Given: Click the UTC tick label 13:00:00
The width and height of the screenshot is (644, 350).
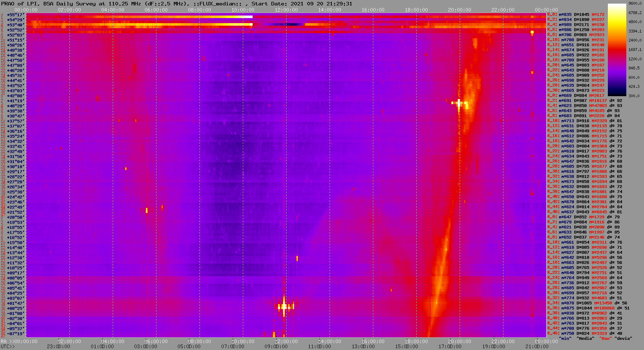Looking at the screenshot, I should [363, 346].
